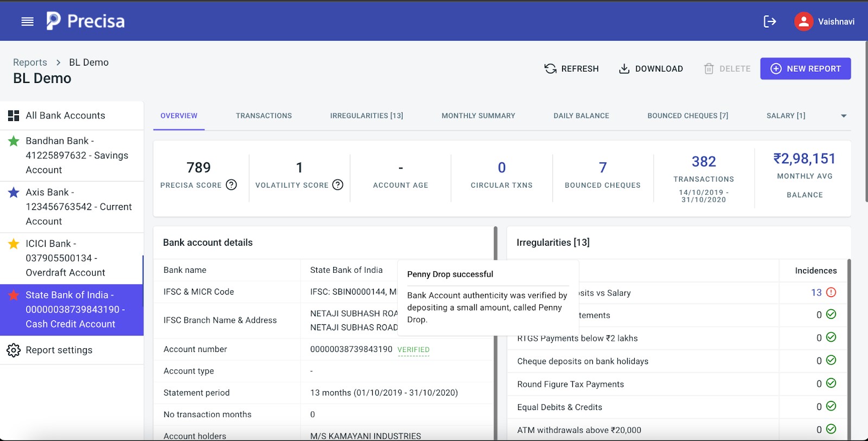The height and width of the screenshot is (441, 868).
Task: Toggle star on ICICI Bank account
Action: click(14, 244)
